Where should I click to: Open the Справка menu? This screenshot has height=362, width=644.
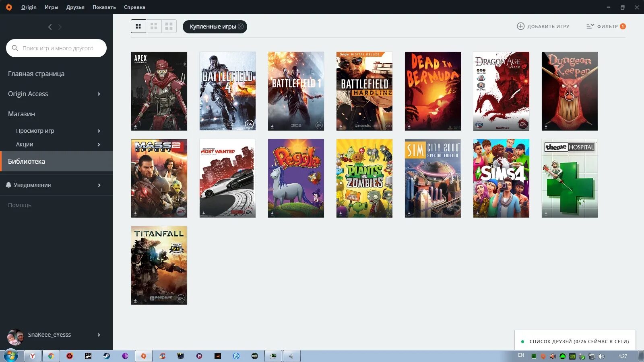point(134,7)
